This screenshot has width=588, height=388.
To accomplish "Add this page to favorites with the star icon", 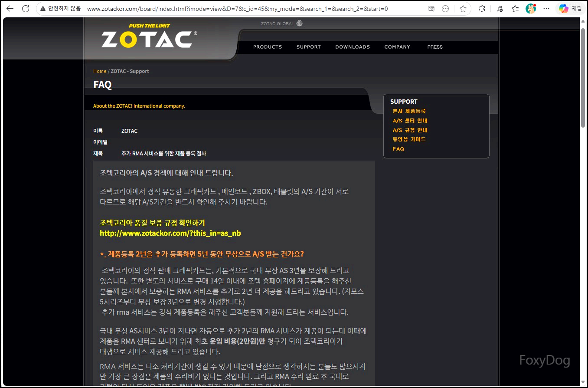I will click(x=463, y=9).
